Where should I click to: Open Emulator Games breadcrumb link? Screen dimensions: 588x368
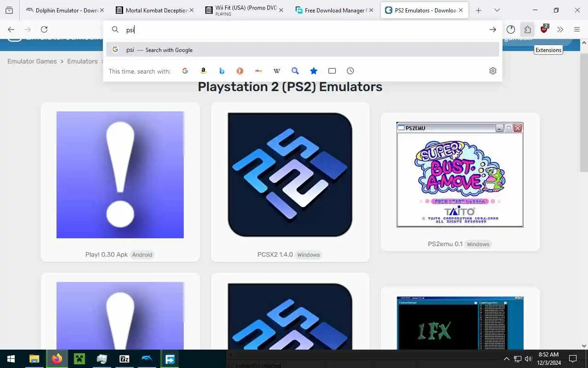pyautogui.click(x=32, y=61)
